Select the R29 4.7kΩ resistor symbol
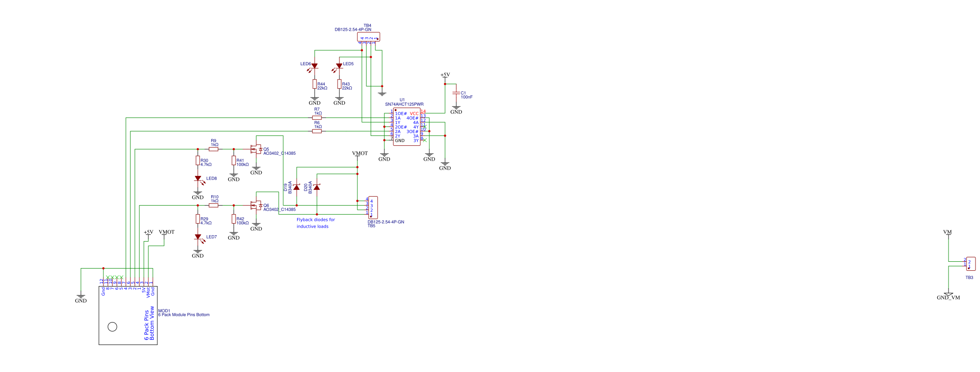980x372 pixels. pyautogui.click(x=198, y=219)
